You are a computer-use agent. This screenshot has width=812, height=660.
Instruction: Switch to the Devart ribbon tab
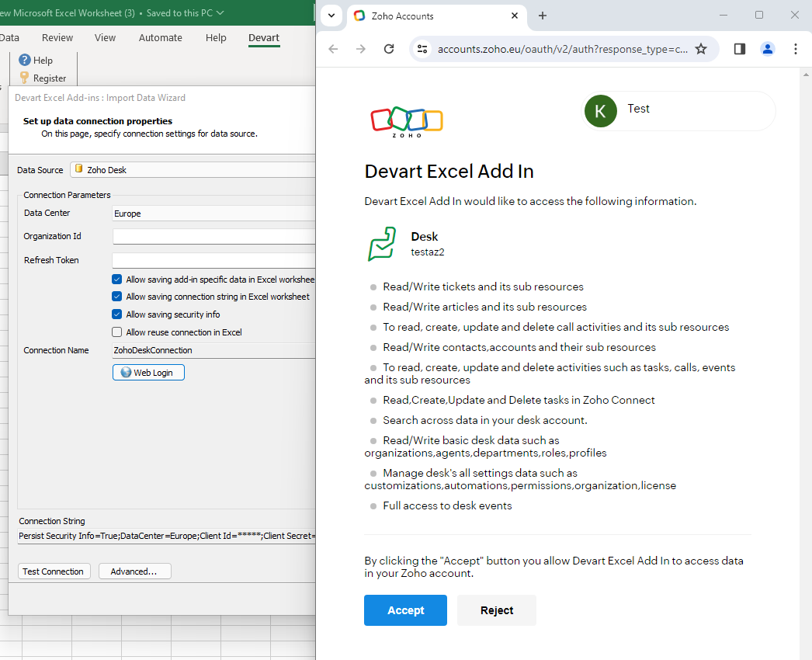[264, 37]
